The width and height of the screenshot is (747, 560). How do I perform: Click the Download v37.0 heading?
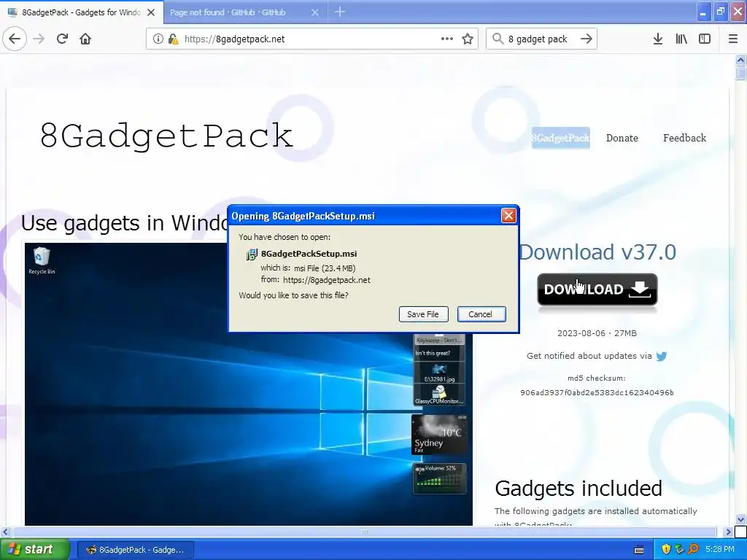coord(597,252)
